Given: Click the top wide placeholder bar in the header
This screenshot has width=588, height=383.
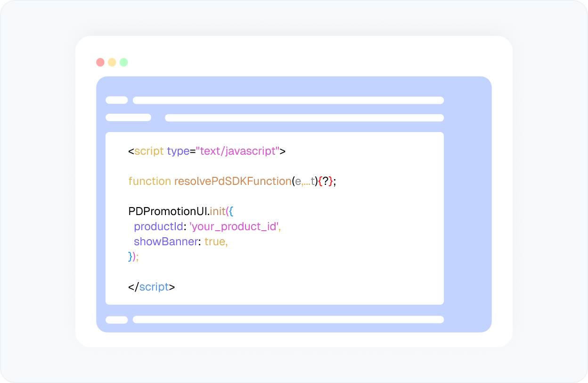Looking at the screenshot, I should tap(288, 100).
